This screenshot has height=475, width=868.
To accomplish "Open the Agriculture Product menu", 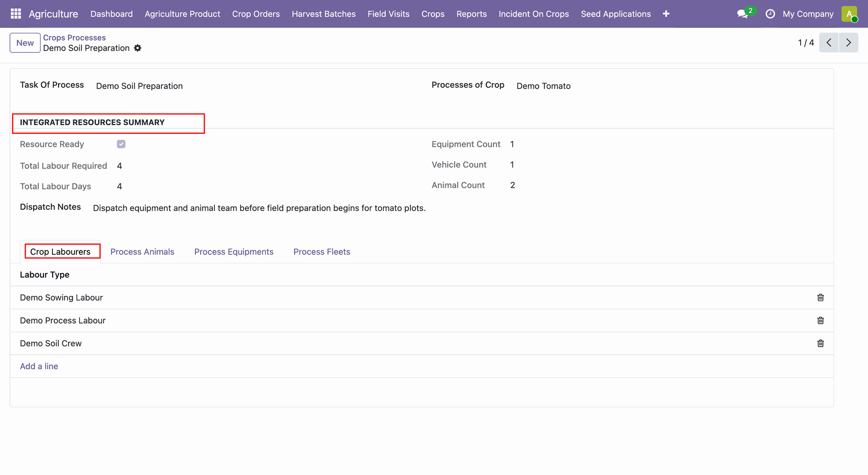I will 182,14.
